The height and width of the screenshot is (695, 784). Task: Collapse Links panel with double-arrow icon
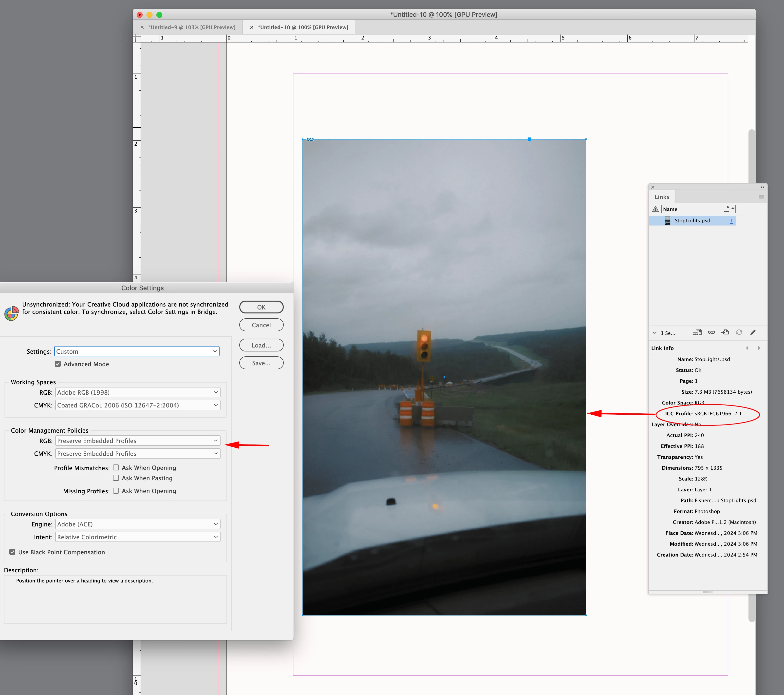point(762,187)
